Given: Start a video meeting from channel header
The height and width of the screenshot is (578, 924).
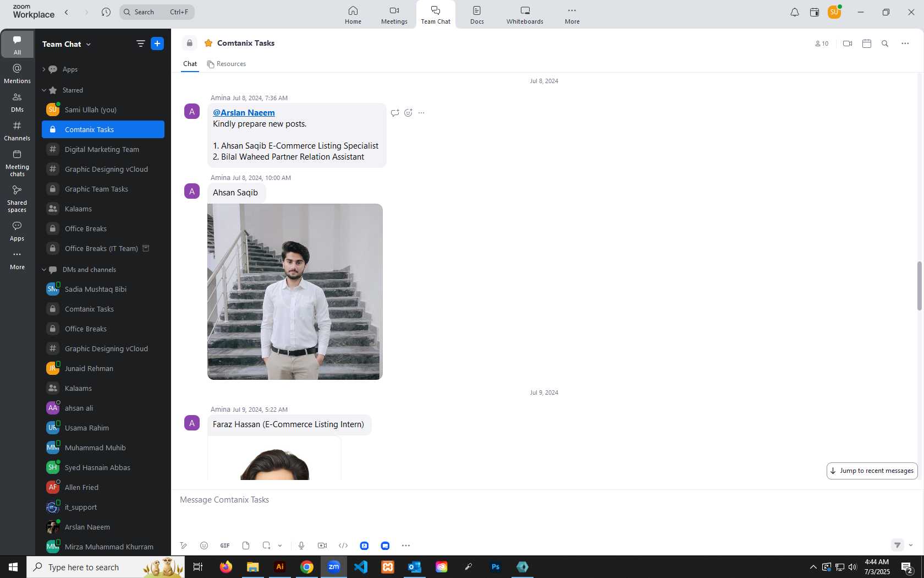Looking at the screenshot, I should point(848,43).
